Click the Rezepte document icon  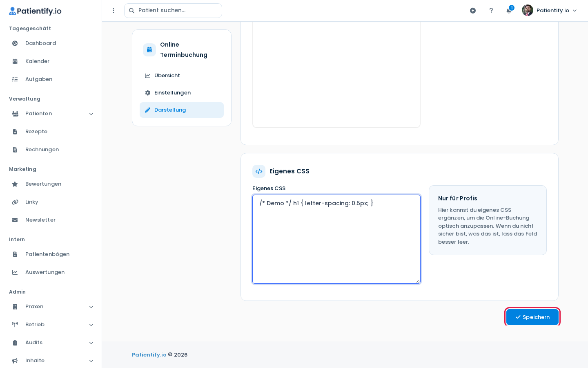[x=15, y=132]
